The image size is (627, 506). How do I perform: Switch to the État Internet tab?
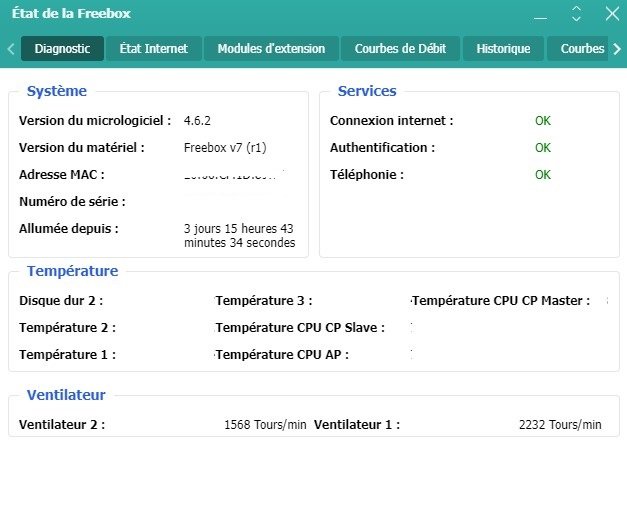tap(153, 48)
